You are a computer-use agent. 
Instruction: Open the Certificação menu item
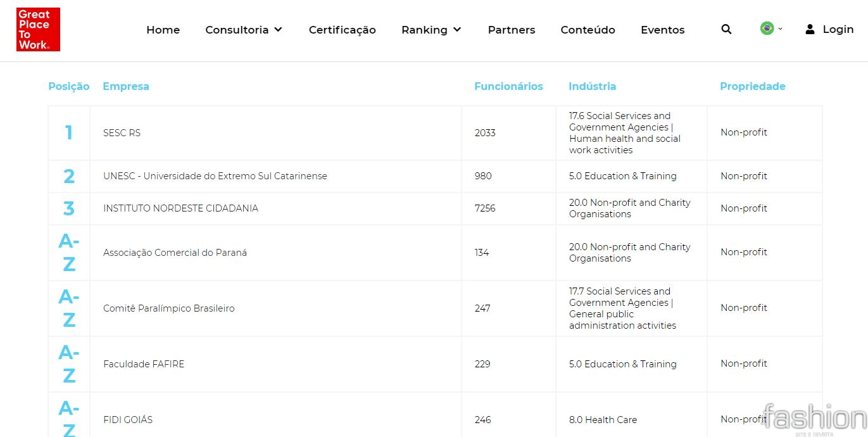point(342,30)
